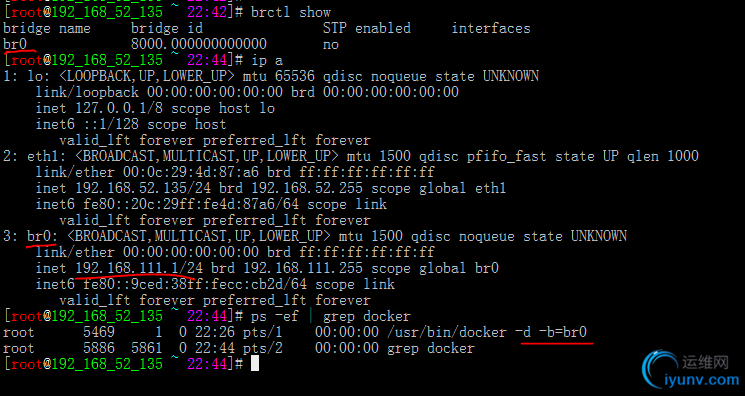Click the 'interfaces' column header
The height and width of the screenshot is (396, 745).
coord(491,28)
